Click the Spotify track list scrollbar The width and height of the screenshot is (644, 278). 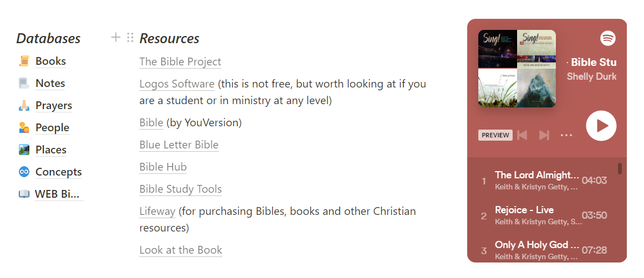pos(620,168)
